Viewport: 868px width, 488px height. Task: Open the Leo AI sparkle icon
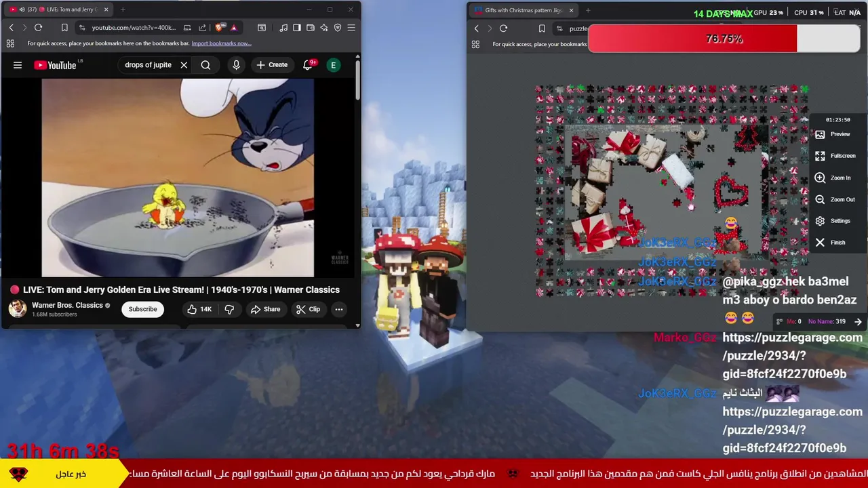click(324, 28)
